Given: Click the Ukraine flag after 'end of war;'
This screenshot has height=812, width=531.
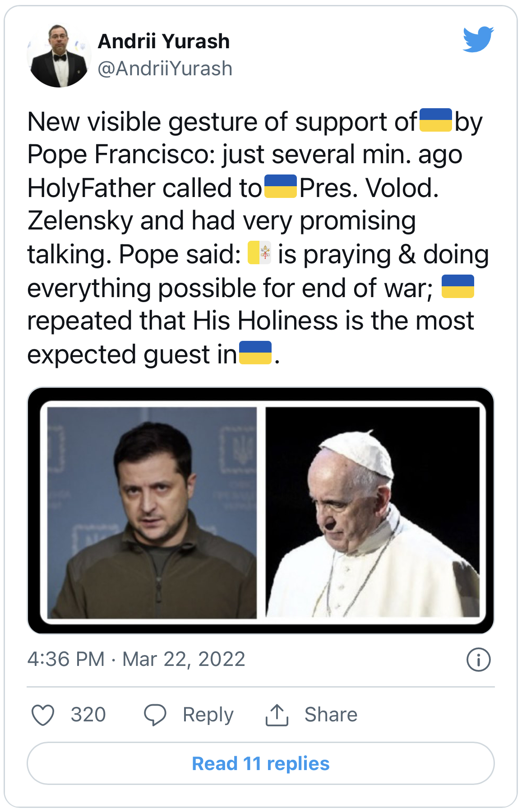Looking at the screenshot, I should click(x=457, y=286).
